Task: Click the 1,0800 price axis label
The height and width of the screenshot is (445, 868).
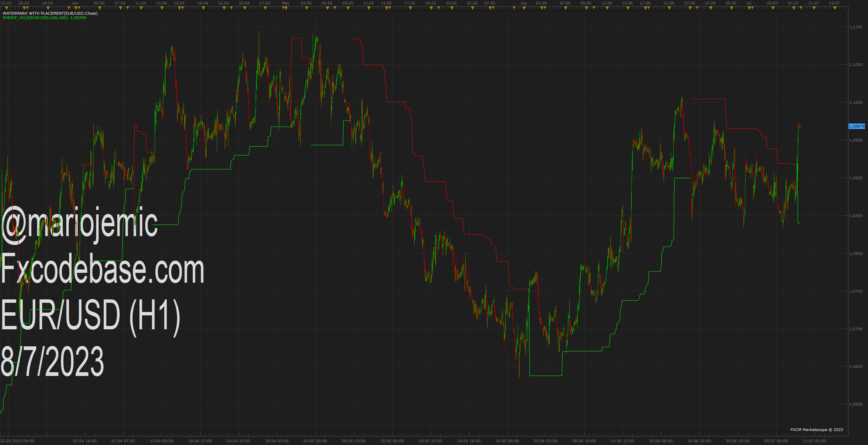Action: click(856, 253)
